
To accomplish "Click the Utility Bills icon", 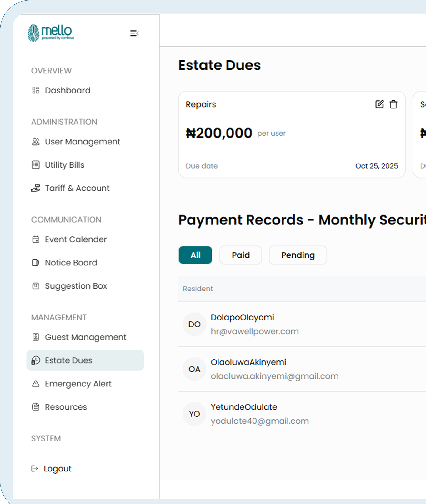I will tap(36, 165).
